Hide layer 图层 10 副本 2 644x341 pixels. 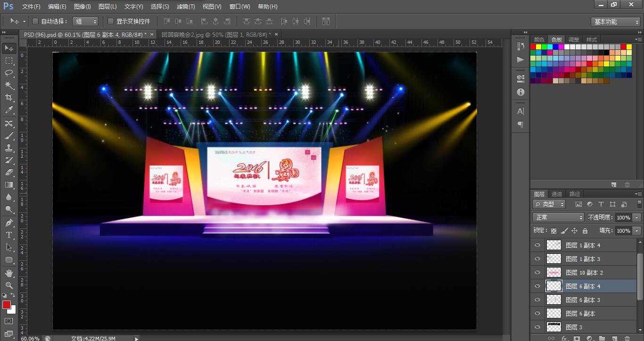coord(537,272)
